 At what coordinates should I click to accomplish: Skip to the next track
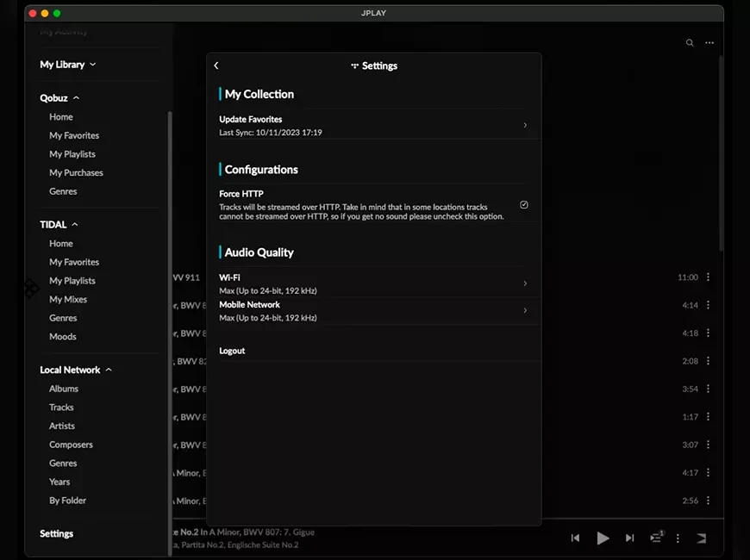click(630, 538)
